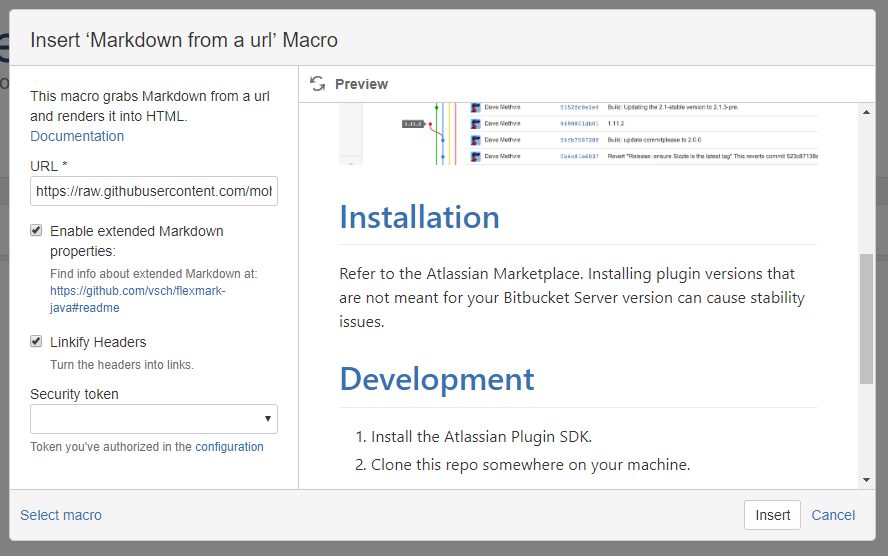Open the configuration link
Image resolution: width=888 pixels, height=556 pixels.
229,447
